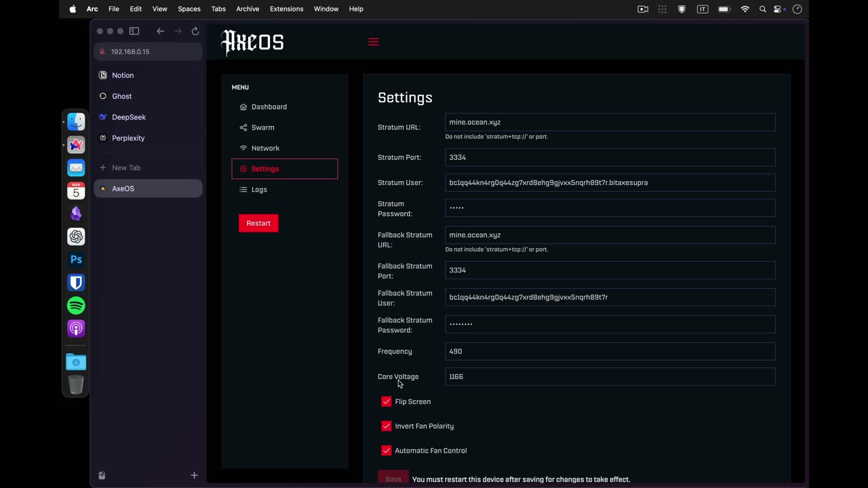This screenshot has width=868, height=488.
Task: Click the Stratum Password field
Action: point(610,207)
